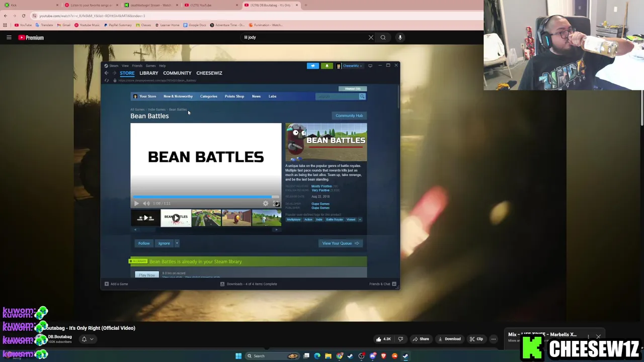Select the orange bean screenshot thumbnail

[x=236, y=218]
